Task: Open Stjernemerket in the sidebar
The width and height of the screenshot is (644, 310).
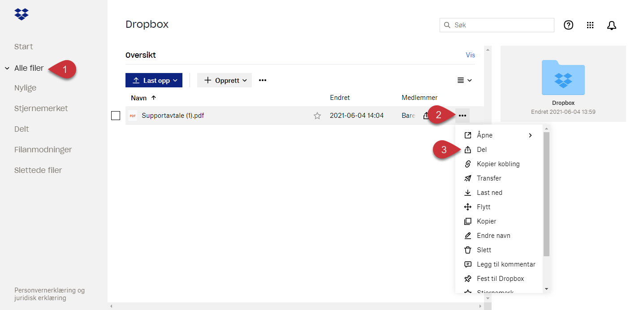Action: click(x=41, y=108)
